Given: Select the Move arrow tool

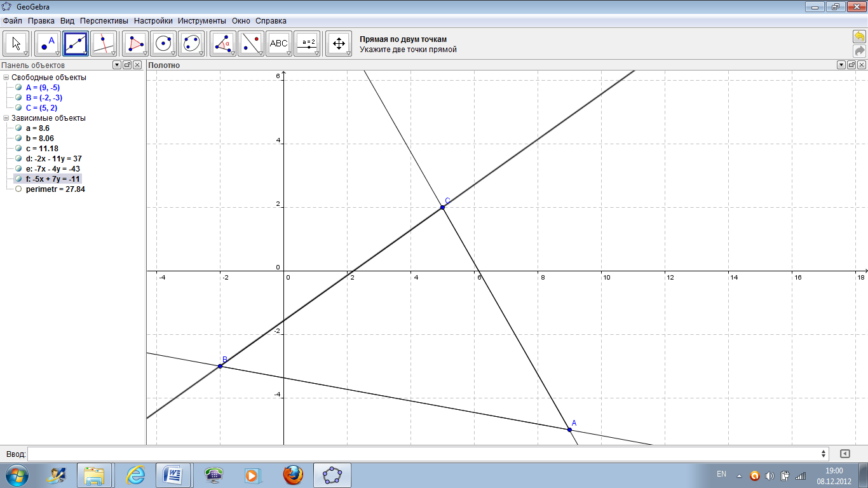Looking at the screenshot, I should pos(17,43).
